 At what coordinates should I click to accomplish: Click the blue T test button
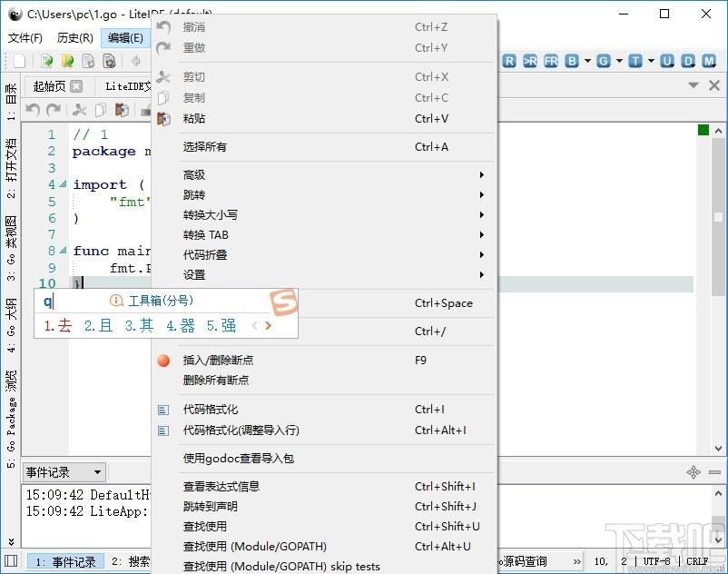(635, 61)
